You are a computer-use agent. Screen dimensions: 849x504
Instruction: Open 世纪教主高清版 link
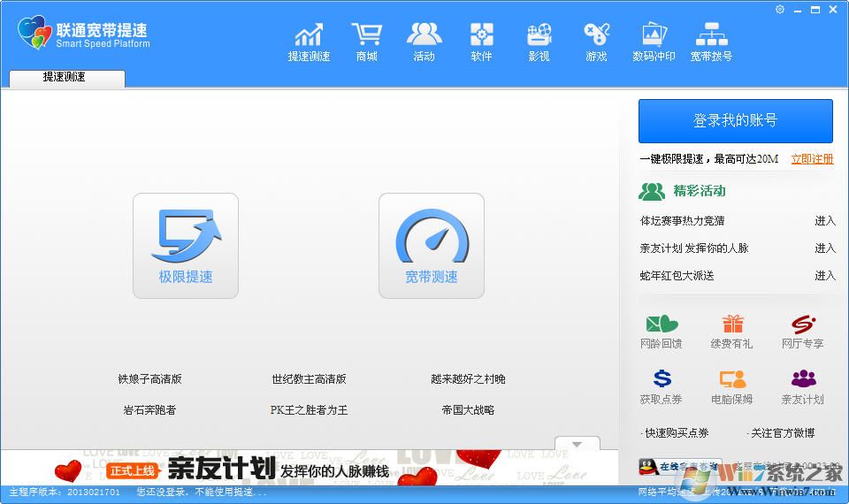tap(310, 379)
